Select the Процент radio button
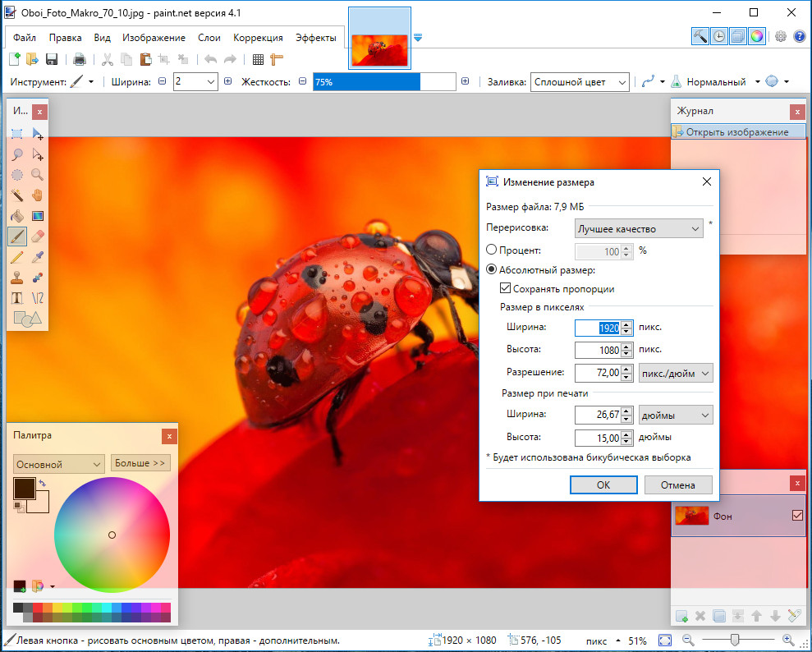The image size is (812, 652). [492, 250]
